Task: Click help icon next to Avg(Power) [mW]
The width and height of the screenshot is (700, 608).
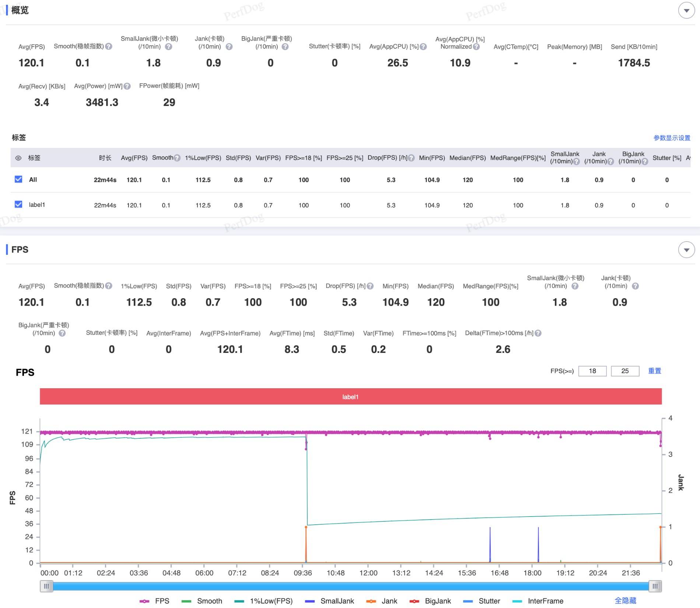Action: [x=127, y=86]
